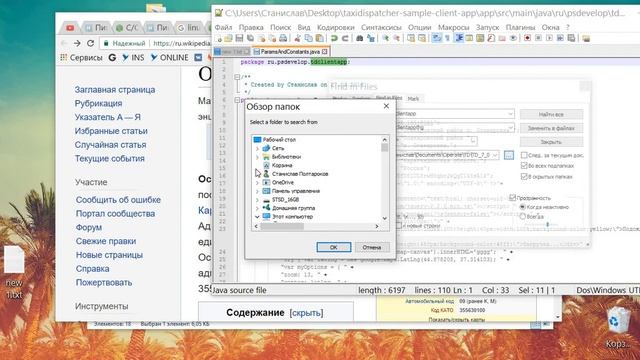
Task: Expand 'Домашняя группа' tree node
Action: point(257,208)
